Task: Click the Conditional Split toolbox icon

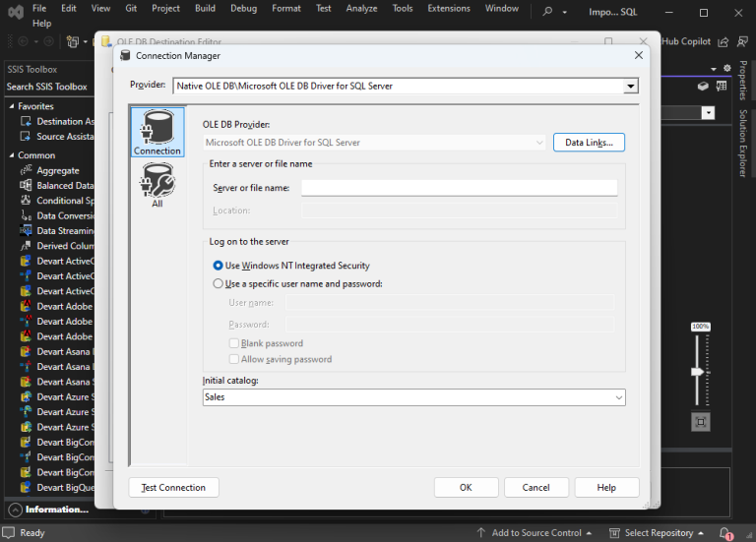Action: click(x=27, y=201)
